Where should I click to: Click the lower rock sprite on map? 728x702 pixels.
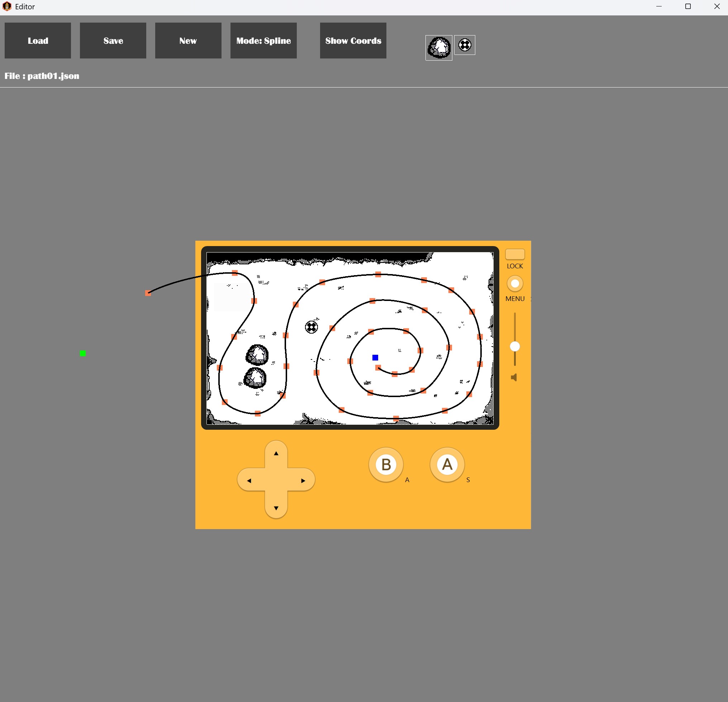tap(255, 378)
